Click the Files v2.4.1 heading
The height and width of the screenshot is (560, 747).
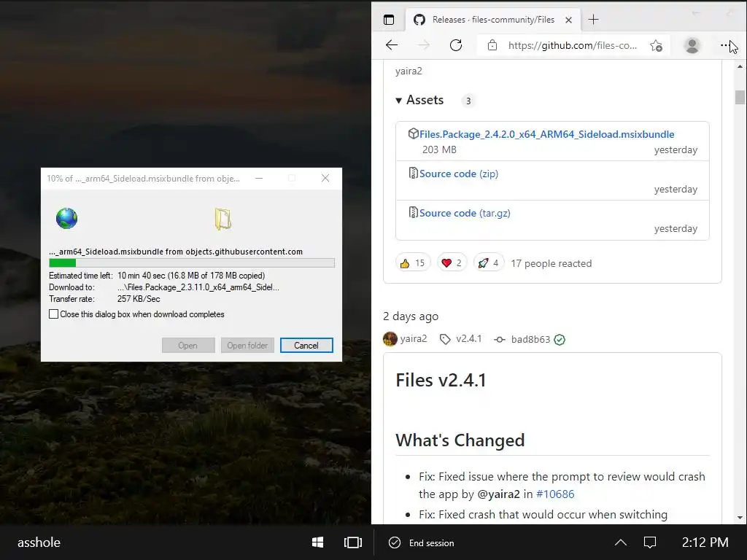441,380
